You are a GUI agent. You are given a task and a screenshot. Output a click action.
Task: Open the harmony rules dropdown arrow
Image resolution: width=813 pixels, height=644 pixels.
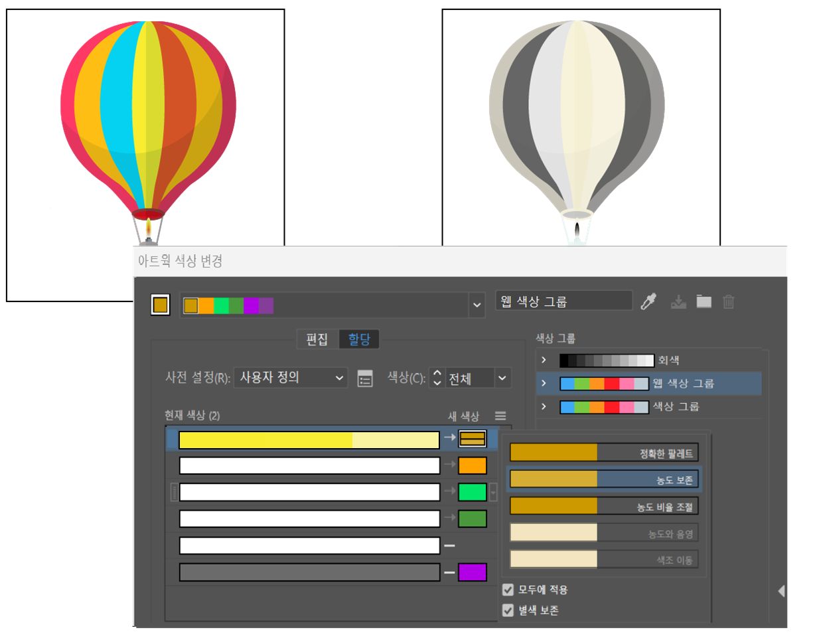pyautogui.click(x=477, y=305)
